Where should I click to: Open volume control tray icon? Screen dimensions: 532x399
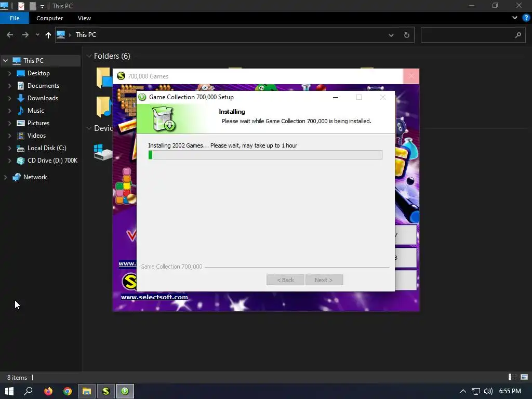[488, 391]
